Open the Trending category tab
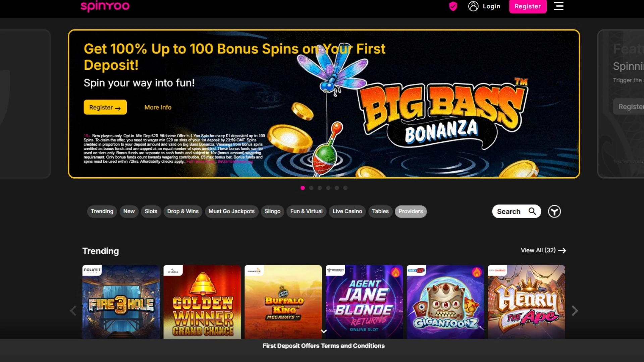Screen dimensions: 644x362 102,212
